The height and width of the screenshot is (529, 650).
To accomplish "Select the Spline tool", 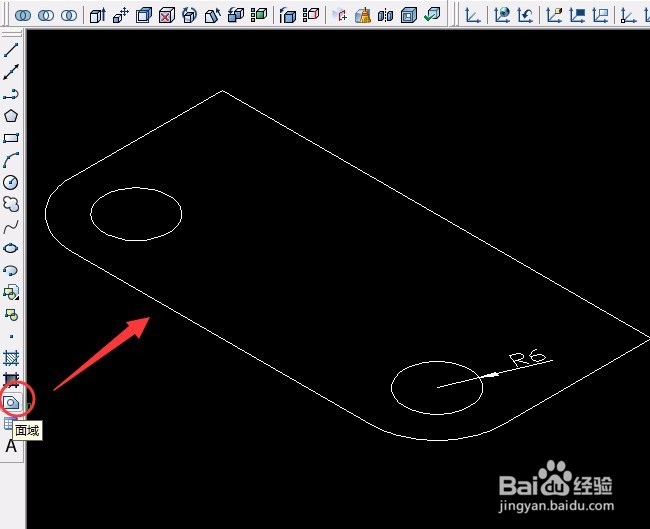I will click(11, 226).
